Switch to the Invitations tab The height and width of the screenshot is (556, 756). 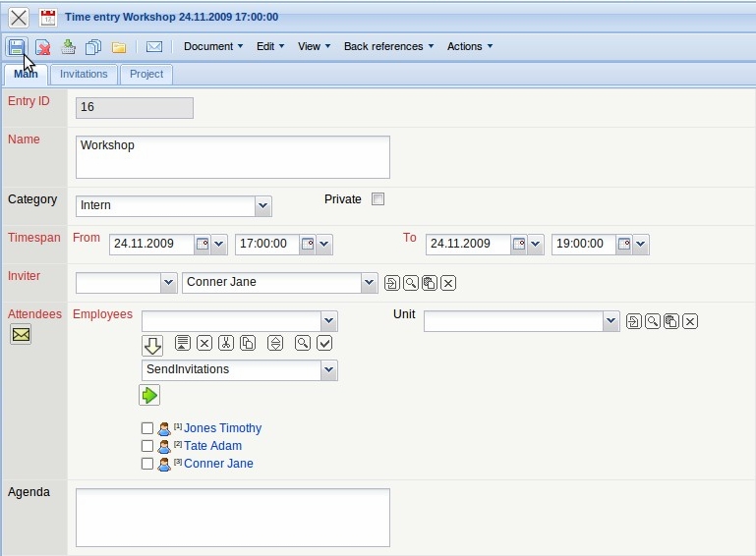click(x=84, y=75)
